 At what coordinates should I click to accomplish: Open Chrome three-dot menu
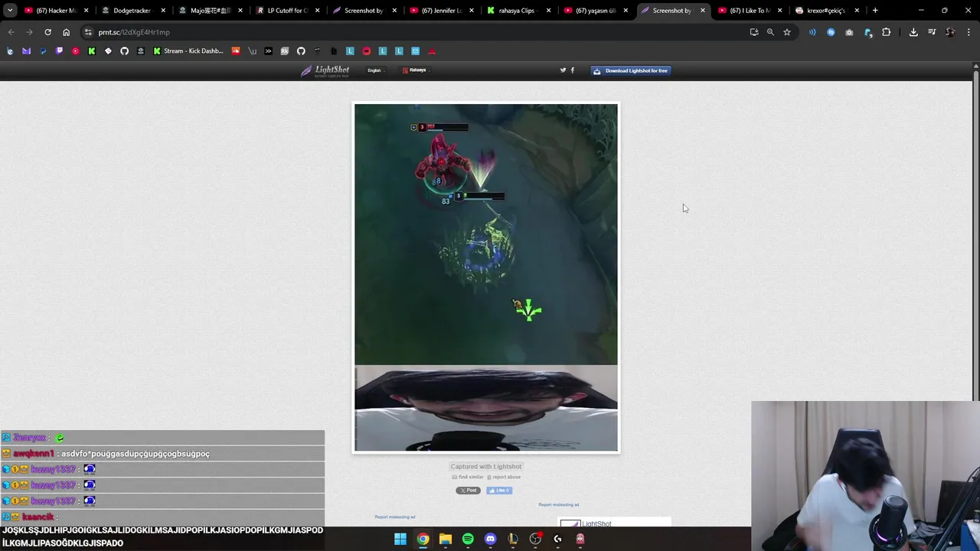[x=969, y=32]
